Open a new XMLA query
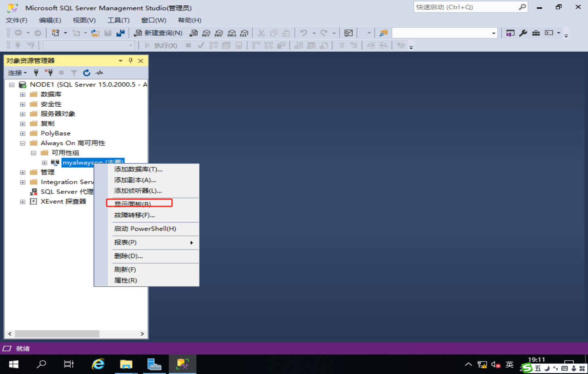 [x=232, y=33]
